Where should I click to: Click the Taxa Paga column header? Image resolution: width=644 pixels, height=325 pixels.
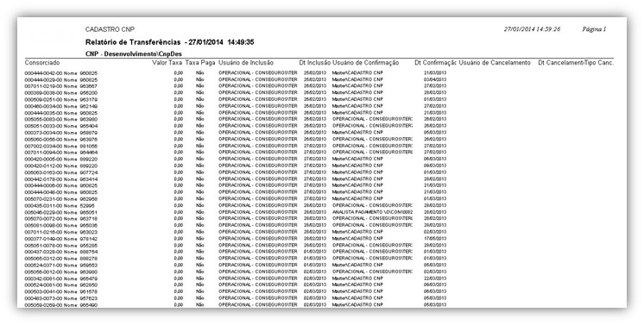tap(200, 63)
